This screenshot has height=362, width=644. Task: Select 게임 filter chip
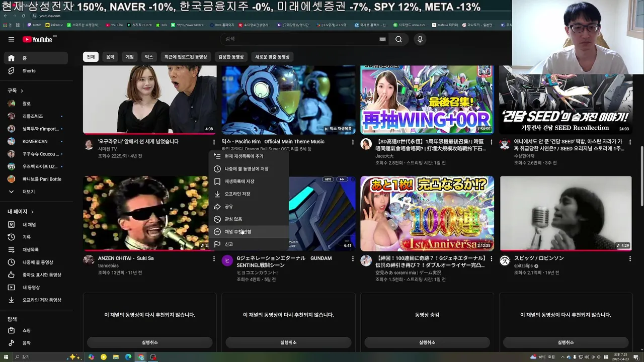point(130,57)
